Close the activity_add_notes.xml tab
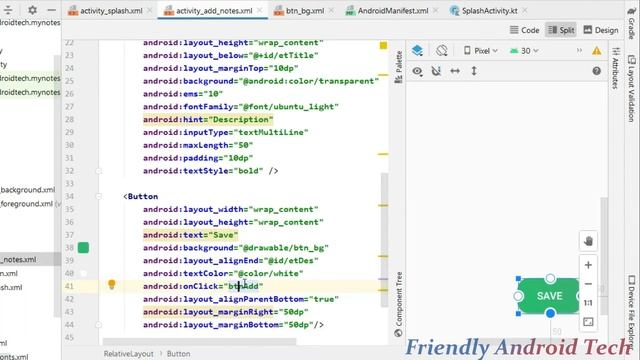Image resolution: width=640 pixels, height=360 pixels. pyautogui.click(x=260, y=11)
